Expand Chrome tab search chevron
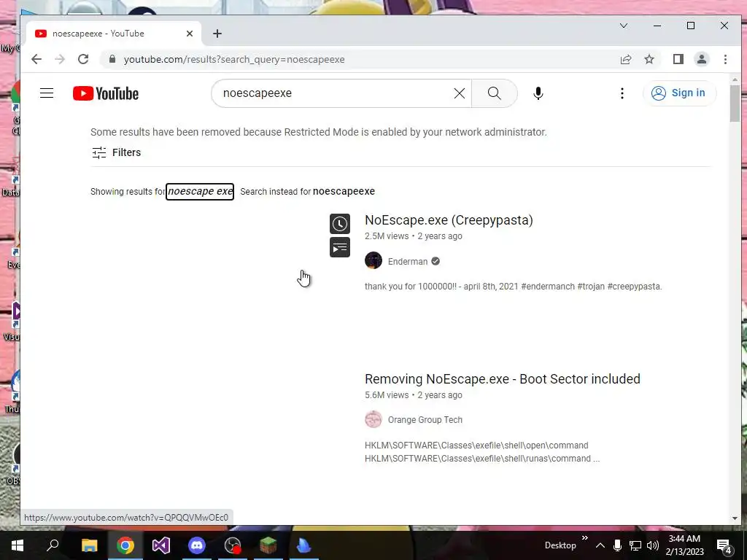The height and width of the screenshot is (560, 747). click(x=623, y=26)
